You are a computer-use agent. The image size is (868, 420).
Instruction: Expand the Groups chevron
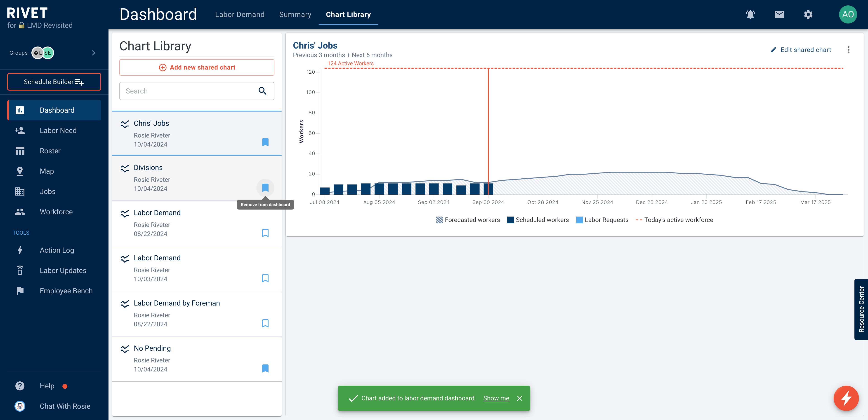[94, 53]
